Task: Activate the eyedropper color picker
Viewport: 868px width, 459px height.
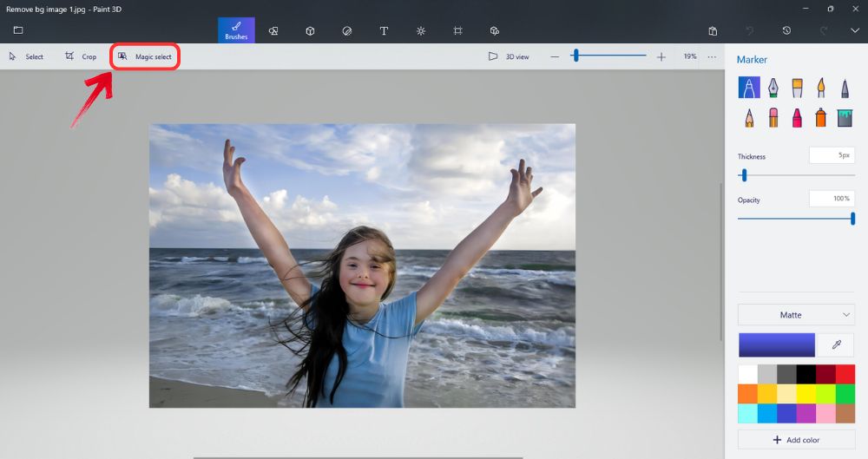Action: pyautogui.click(x=837, y=345)
